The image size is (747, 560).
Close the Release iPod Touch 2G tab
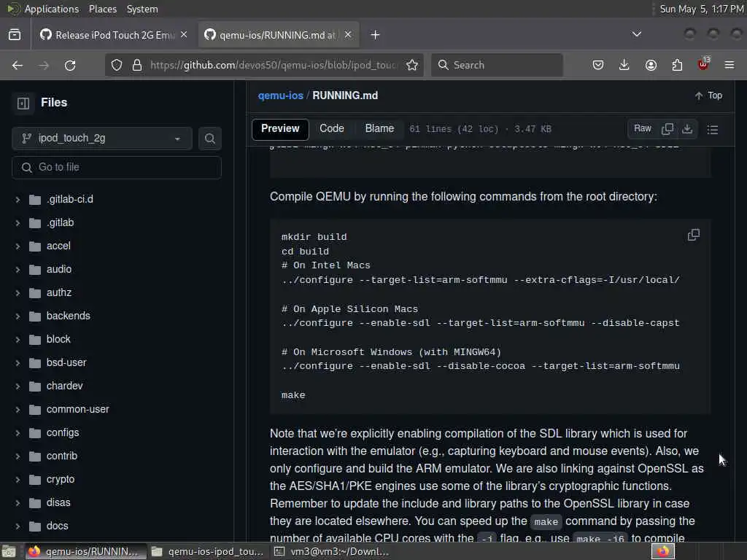184,35
